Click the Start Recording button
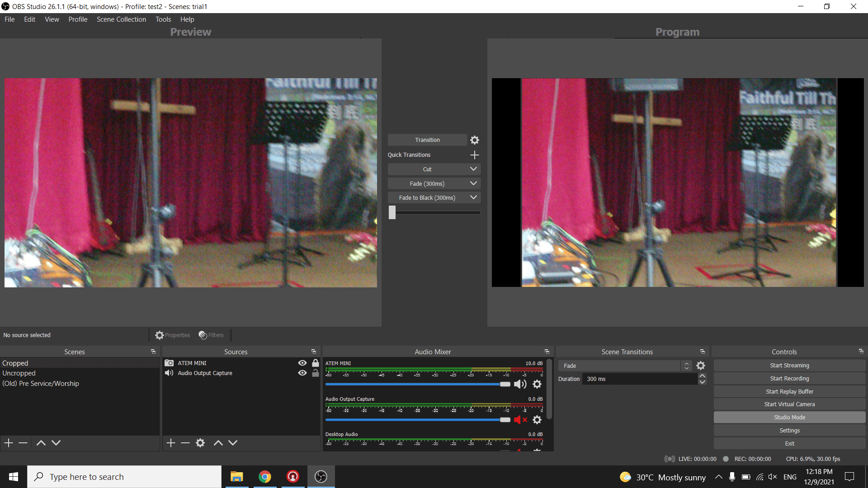Image resolution: width=868 pixels, height=488 pixels. (789, 379)
